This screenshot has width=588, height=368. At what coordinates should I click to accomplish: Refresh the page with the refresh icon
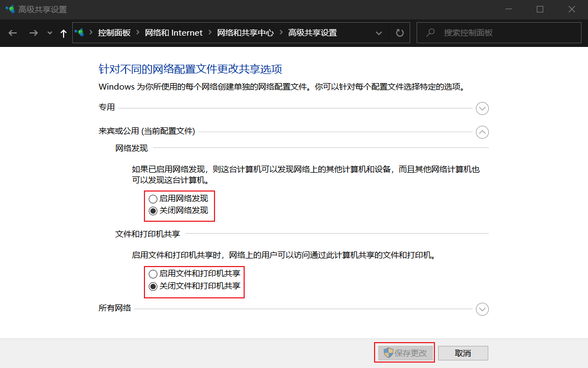pos(400,33)
